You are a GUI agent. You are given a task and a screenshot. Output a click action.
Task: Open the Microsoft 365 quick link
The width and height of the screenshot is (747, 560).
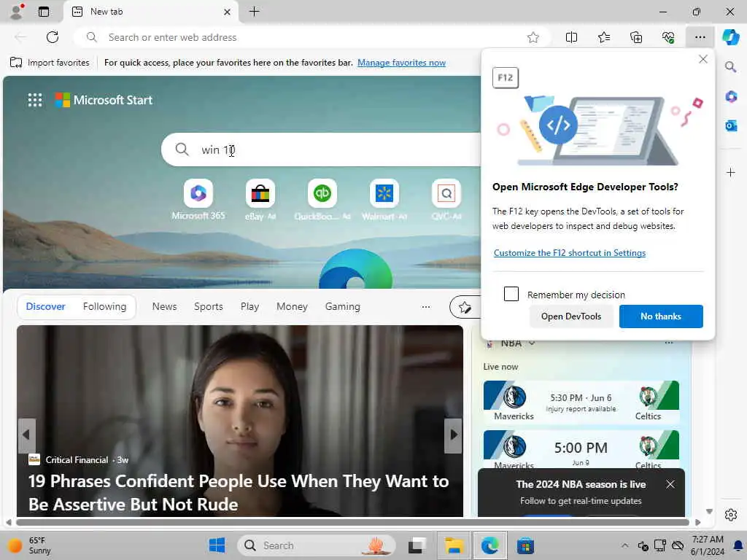[x=198, y=200]
